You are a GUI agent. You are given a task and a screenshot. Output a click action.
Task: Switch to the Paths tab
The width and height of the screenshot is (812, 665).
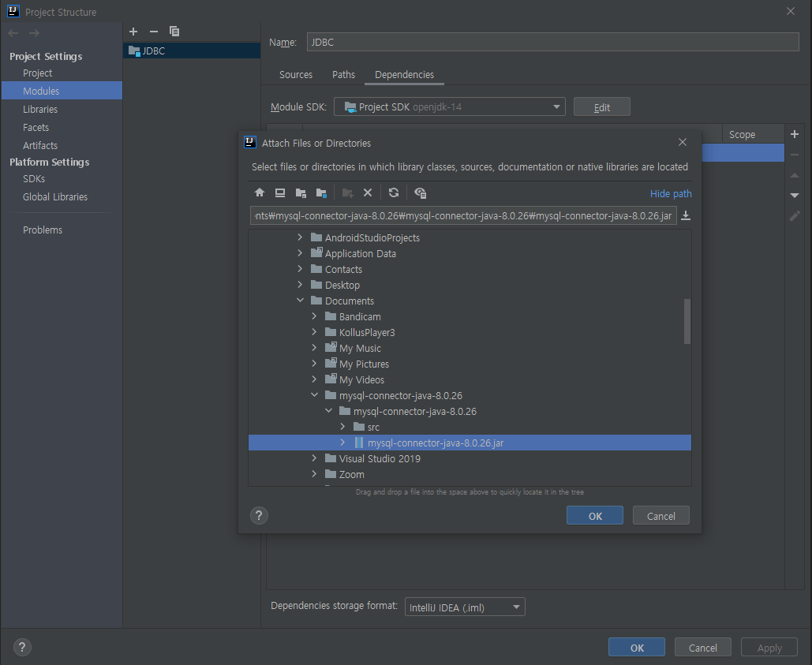pyautogui.click(x=343, y=74)
